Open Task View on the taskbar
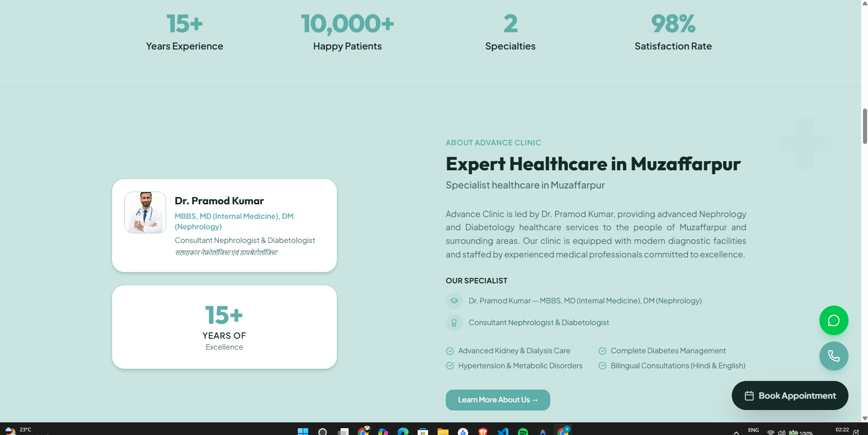868x435 pixels. [343, 431]
